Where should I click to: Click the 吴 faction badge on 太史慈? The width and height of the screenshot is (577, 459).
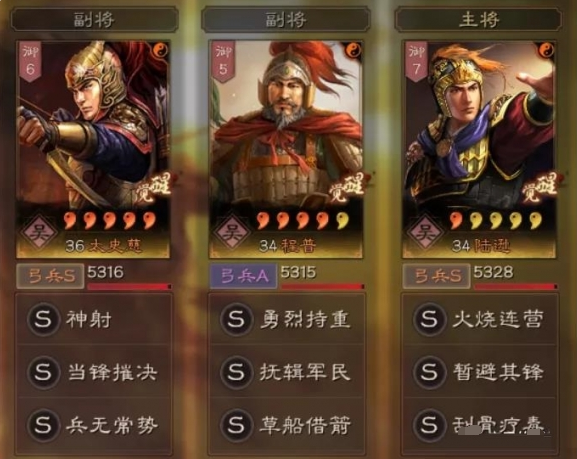[39, 233]
